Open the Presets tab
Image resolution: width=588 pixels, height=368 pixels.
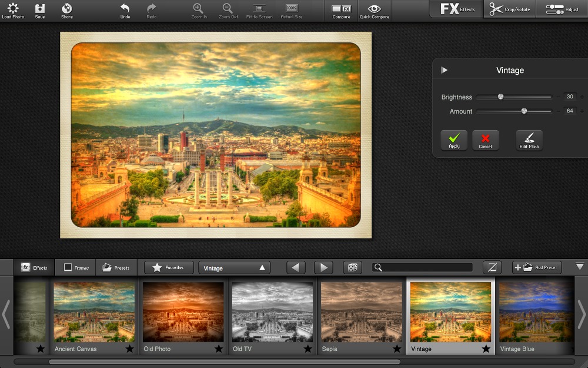click(x=116, y=268)
